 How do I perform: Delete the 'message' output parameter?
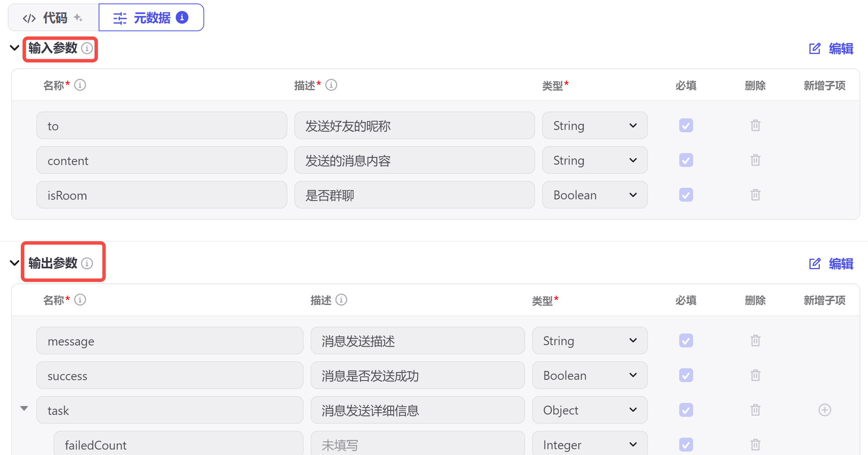pyautogui.click(x=755, y=341)
